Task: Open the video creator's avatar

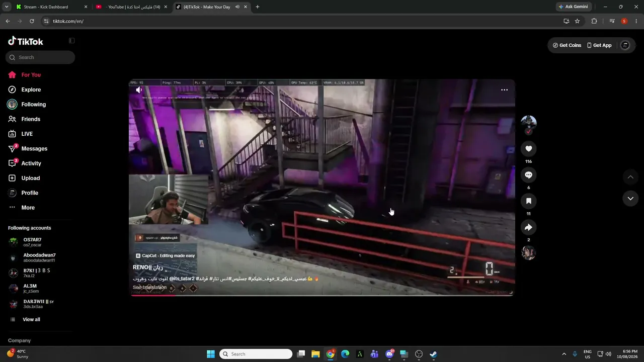Action: 528,123
